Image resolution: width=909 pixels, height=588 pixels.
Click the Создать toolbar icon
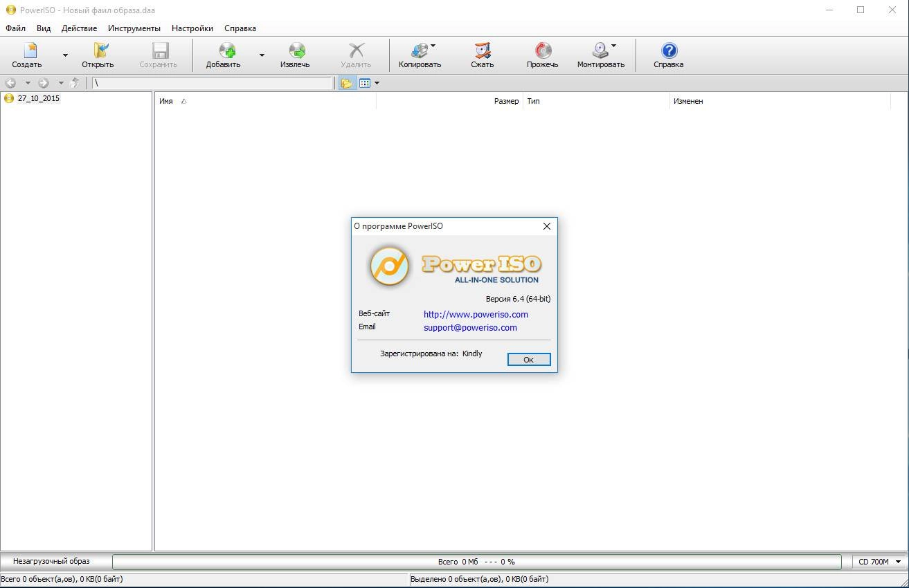30,50
